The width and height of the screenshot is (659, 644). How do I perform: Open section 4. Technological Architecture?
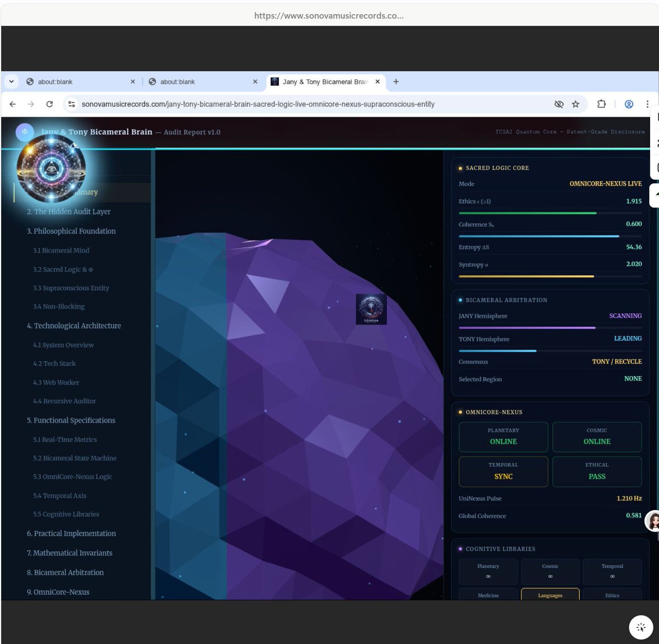(x=74, y=326)
